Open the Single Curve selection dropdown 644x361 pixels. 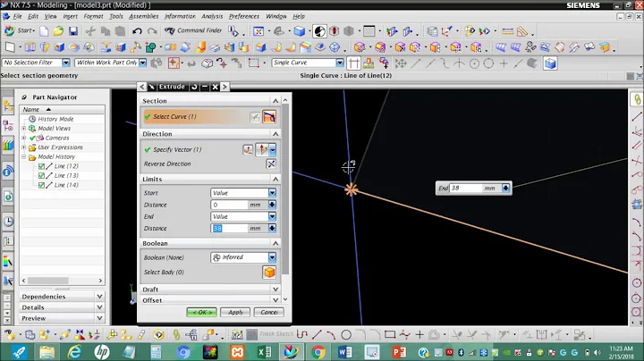tap(340, 63)
